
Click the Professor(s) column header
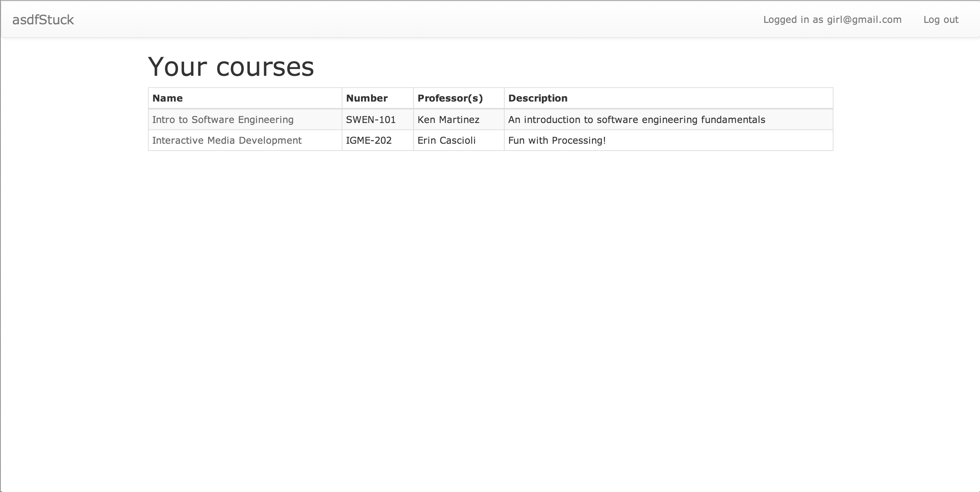pos(450,98)
